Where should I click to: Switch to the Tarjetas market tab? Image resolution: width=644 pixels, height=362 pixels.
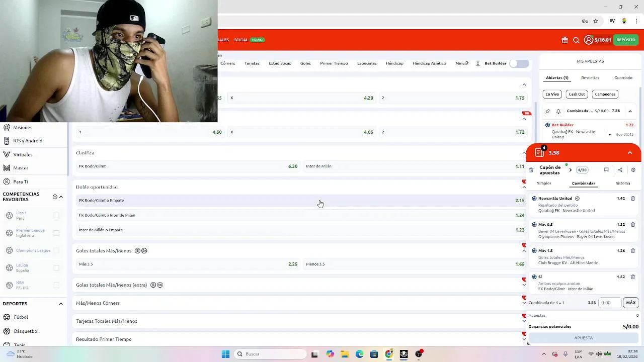(252, 63)
